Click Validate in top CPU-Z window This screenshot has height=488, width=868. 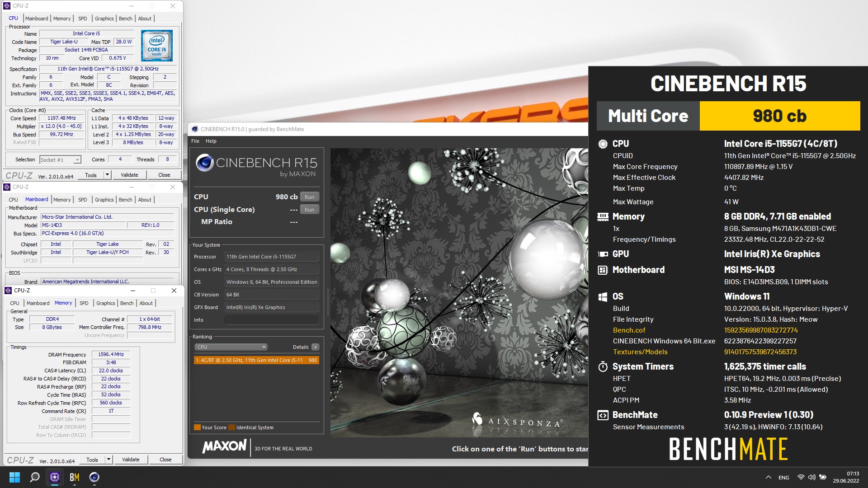[x=129, y=175]
